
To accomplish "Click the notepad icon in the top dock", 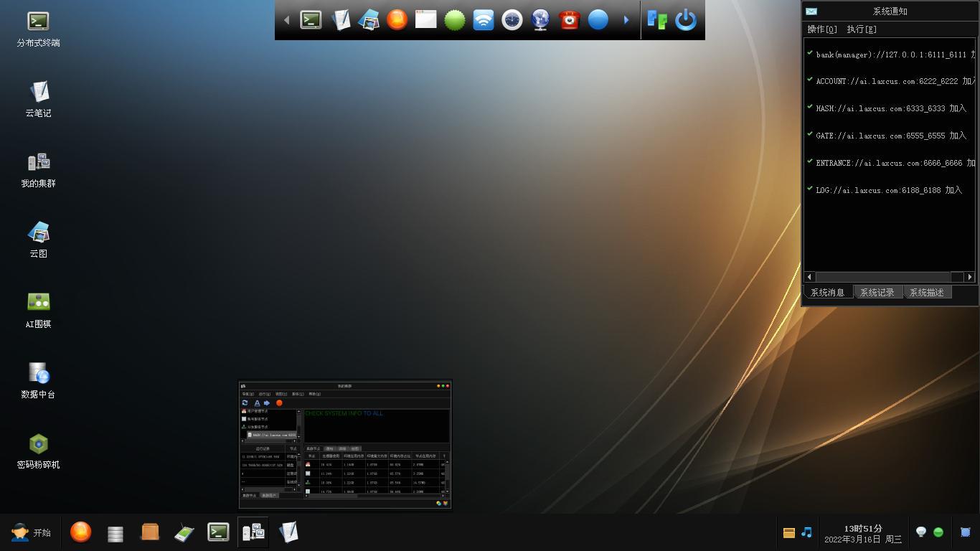I will [x=340, y=20].
